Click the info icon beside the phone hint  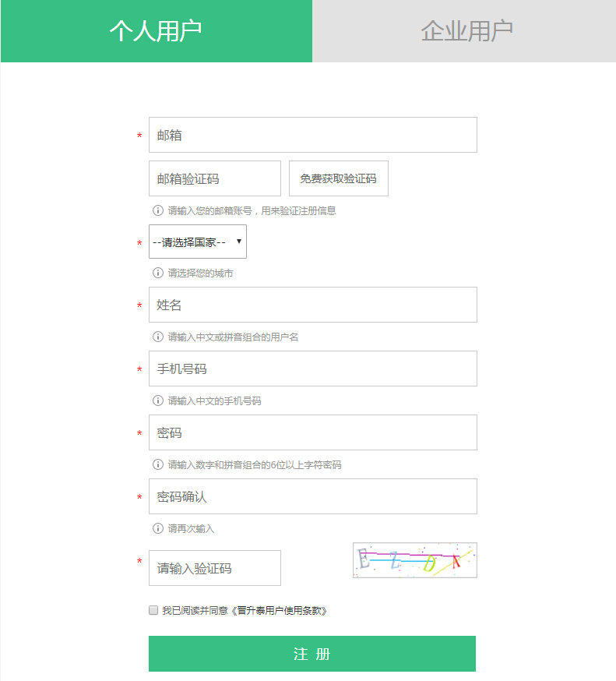click(x=158, y=400)
